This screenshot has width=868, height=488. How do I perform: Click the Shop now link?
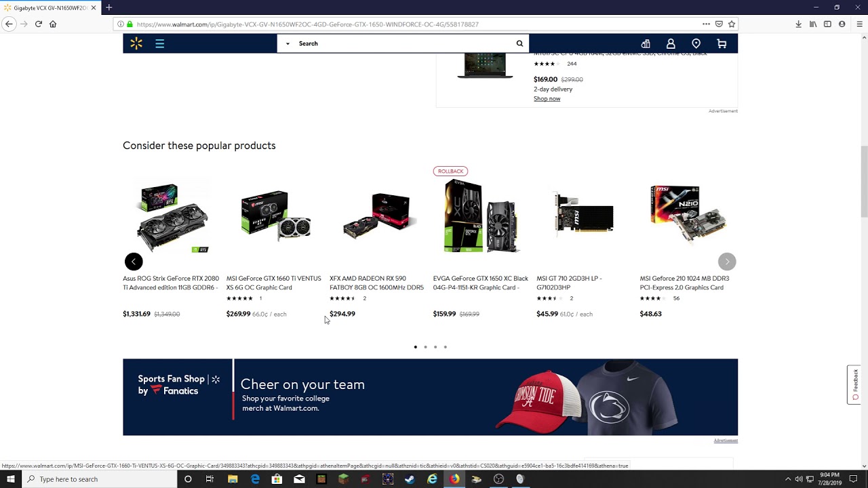(x=547, y=99)
